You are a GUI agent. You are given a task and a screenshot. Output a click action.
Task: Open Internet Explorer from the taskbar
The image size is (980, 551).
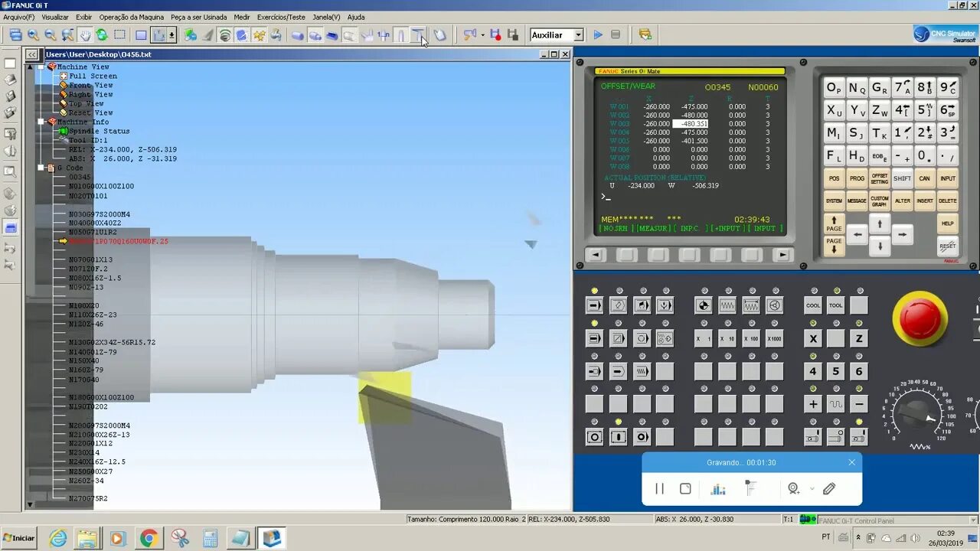click(x=58, y=538)
